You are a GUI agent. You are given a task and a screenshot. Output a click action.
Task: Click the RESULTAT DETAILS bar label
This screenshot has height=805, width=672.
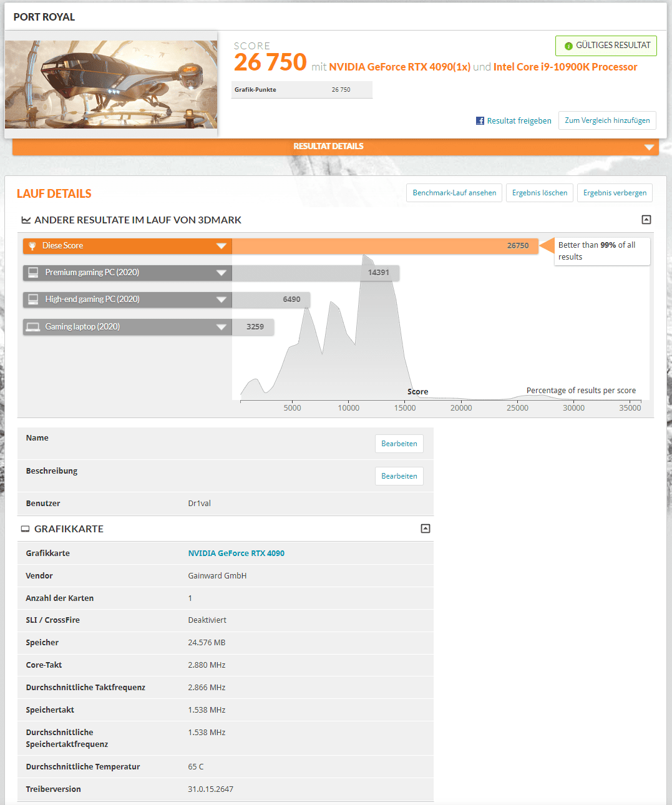(x=328, y=147)
